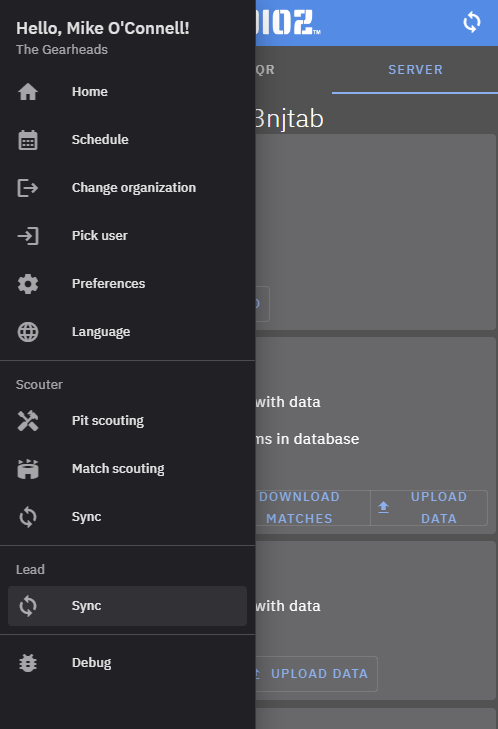498x729 pixels.
Task: Click the Match scouting robot icon
Action: pyautogui.click(x=28, y=469)
